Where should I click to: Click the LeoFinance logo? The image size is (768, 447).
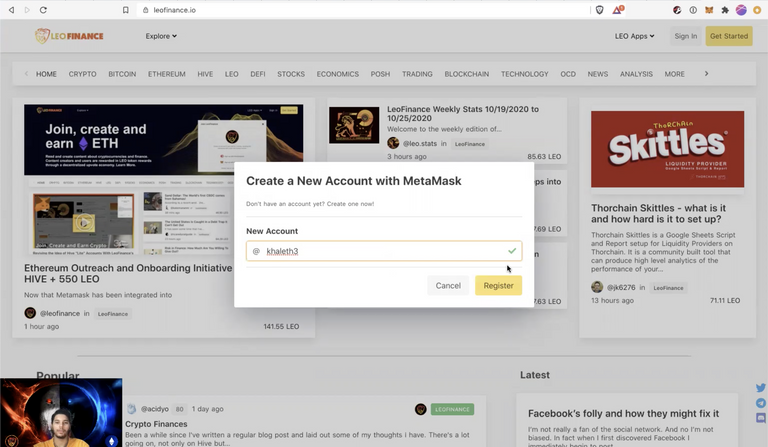(69, 36)
